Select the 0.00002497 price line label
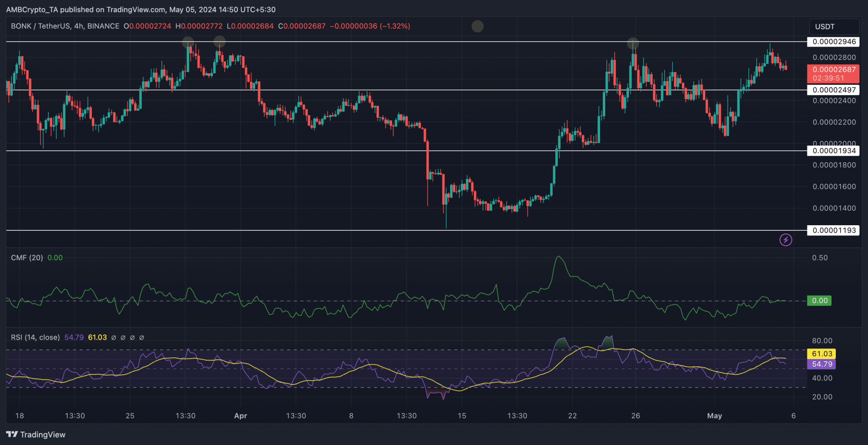This screenshot has height=445, width=868. [x=833, y=90]
